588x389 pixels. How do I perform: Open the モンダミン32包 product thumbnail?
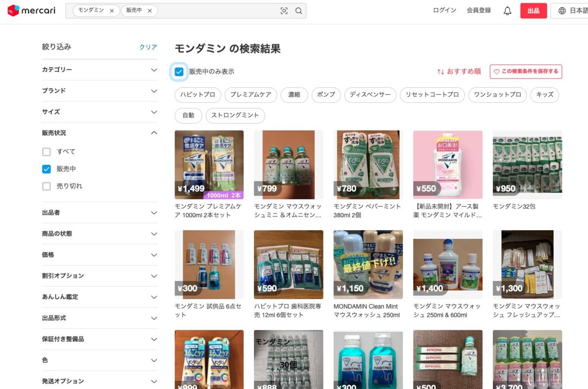[527, 164]
